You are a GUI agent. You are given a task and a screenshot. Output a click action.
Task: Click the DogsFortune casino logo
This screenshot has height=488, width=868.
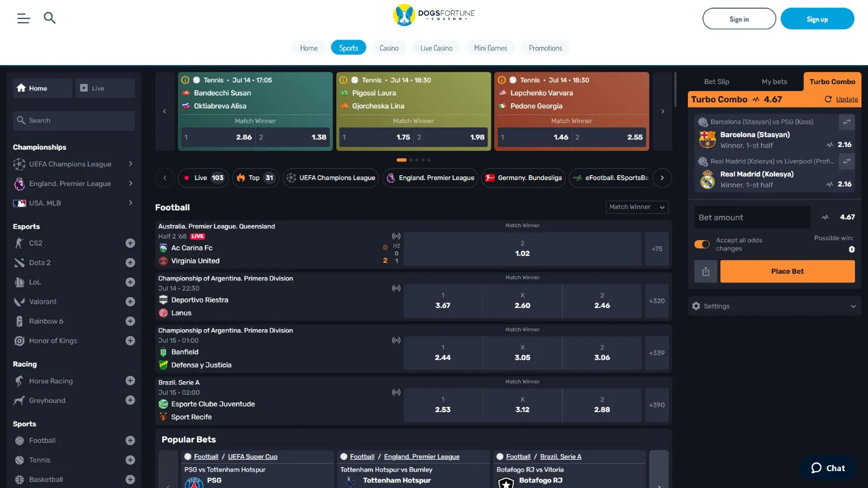click(434, 16)
